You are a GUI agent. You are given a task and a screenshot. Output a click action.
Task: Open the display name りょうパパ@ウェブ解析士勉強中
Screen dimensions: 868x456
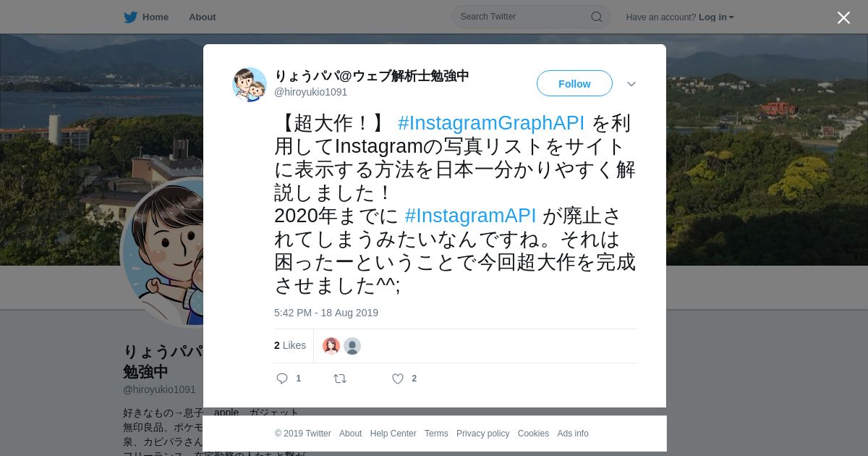372,76
